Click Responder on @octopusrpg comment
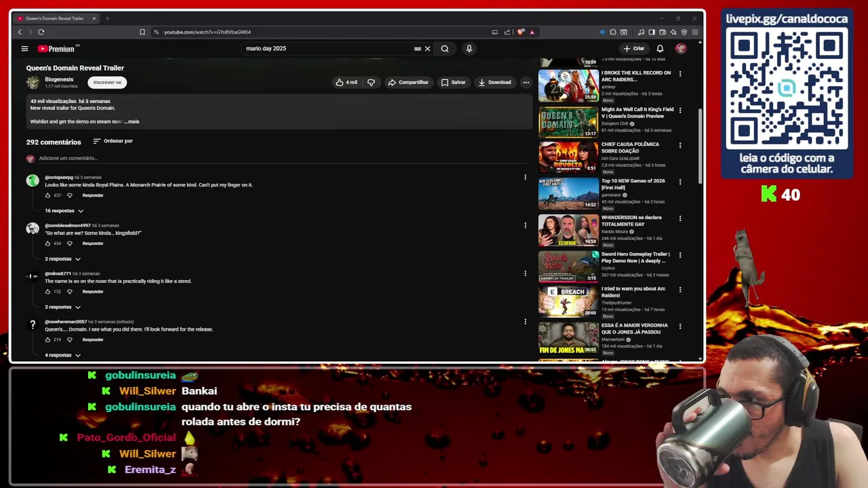868x488 pixels. tap(93, 195)
